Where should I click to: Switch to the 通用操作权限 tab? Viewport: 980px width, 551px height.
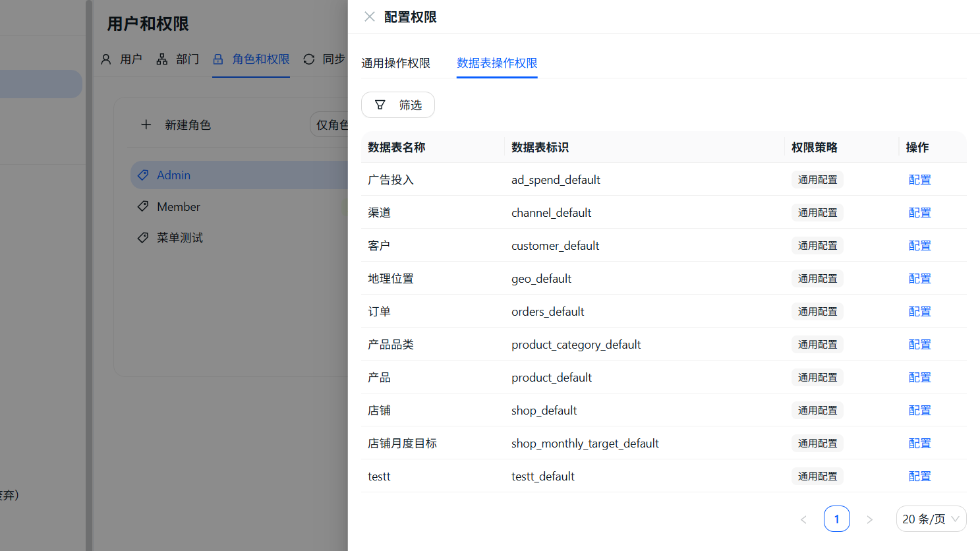click(x=395, y=63)
